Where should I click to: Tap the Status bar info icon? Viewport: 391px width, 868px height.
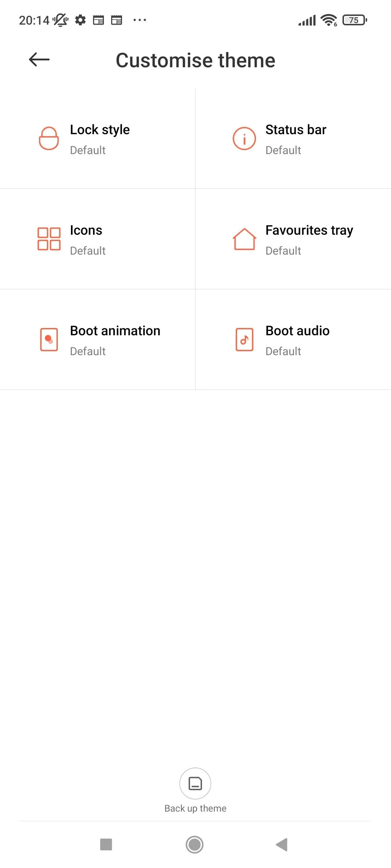coord(244,139)
